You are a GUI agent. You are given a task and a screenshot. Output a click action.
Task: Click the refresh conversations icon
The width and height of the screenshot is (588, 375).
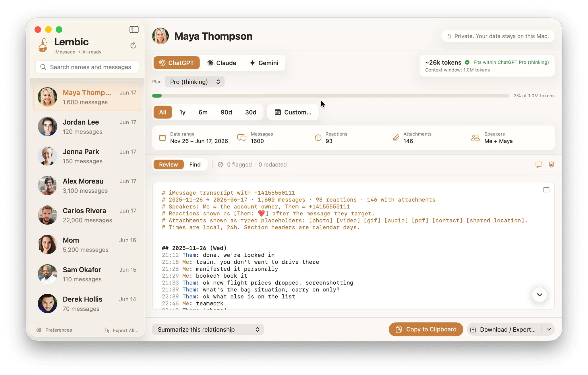point(133,45)
